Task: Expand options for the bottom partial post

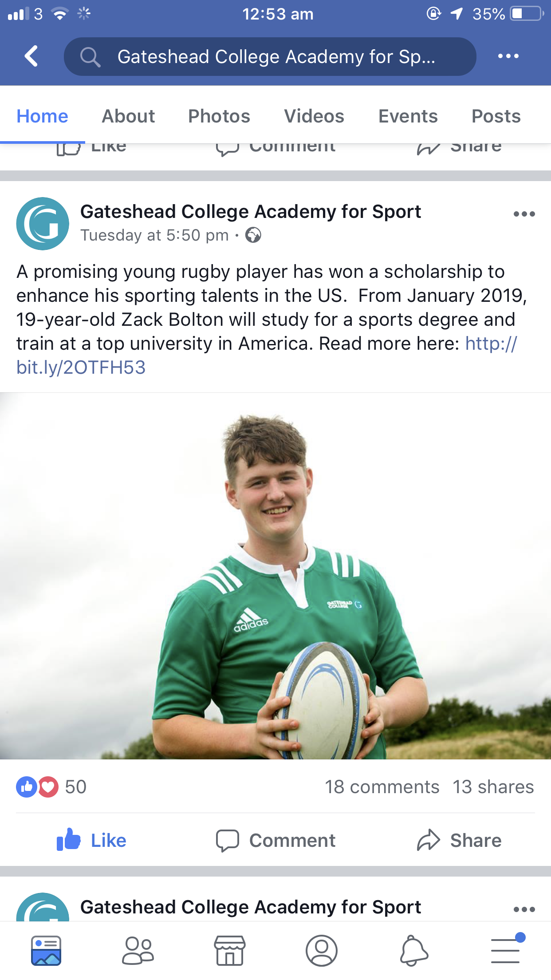Action: pos(524,909)
